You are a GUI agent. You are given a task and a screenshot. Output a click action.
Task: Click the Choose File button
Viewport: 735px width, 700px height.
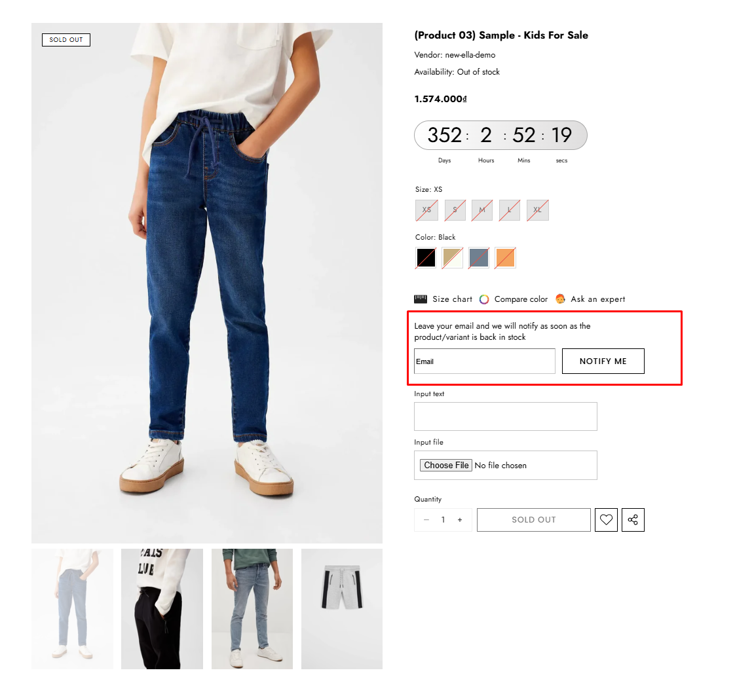pos(446,466)
